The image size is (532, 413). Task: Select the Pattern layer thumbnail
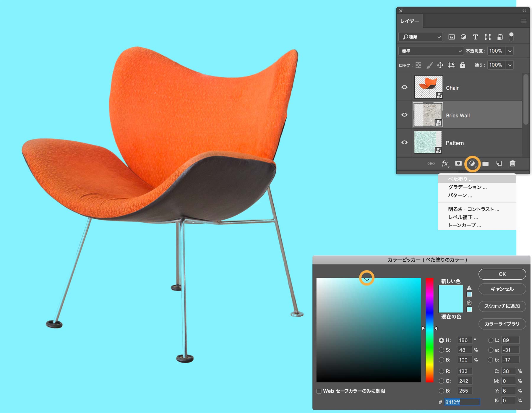coord(428,142)
